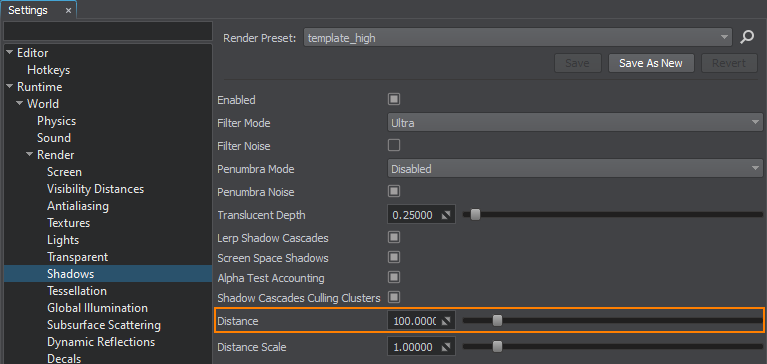Click the settings search input field
The image size is (767, 364).
click(x=108, y=31)
